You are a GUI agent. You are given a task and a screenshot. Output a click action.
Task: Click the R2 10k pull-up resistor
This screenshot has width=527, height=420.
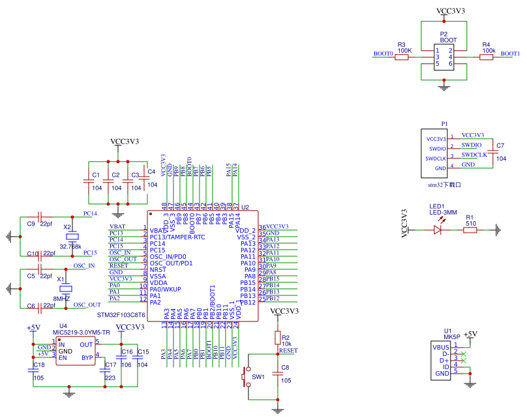coord(277,337)
